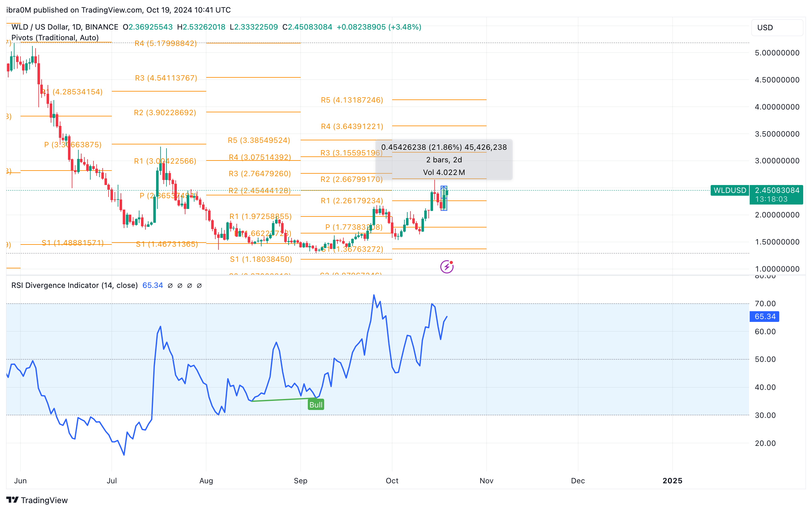This screenshot has height=511, width=812.
Task: Click the R5 (3.38549524) pivot label
Action: tap(259, 140)
